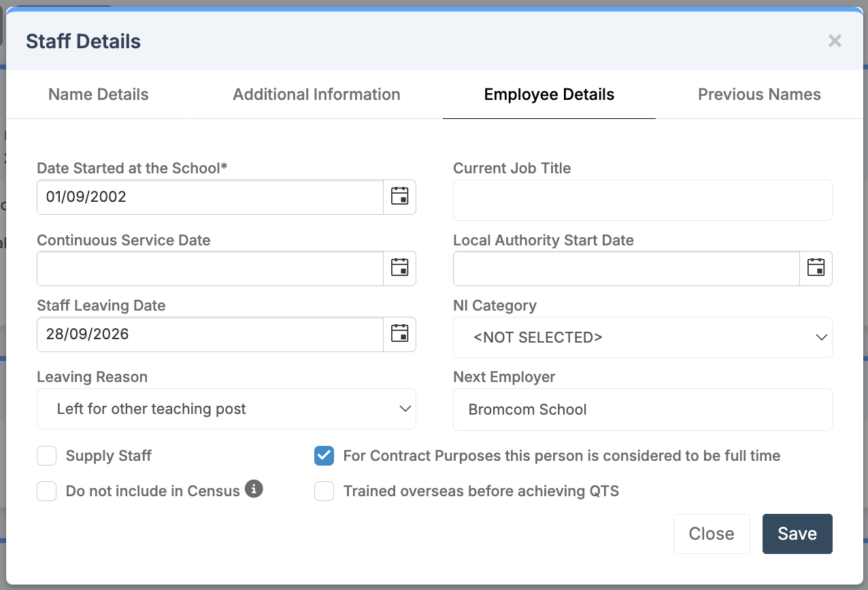Click into the Continuous Service Date input
The image size is (868, 590).
click(x=210, y=268)
